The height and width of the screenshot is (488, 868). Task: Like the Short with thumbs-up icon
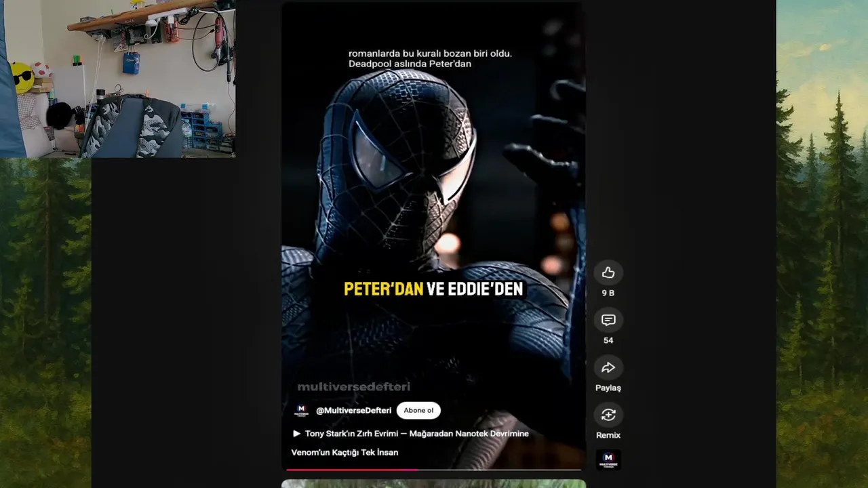click(608, 272)
